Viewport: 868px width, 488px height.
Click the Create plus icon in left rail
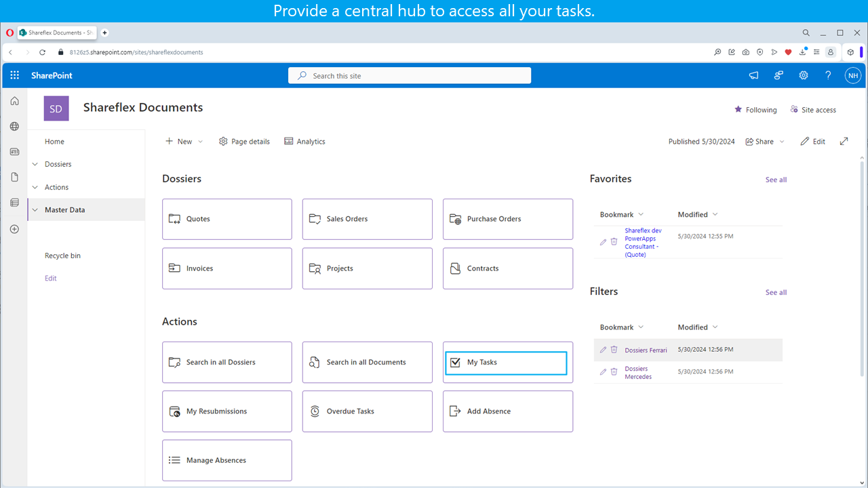14,229
